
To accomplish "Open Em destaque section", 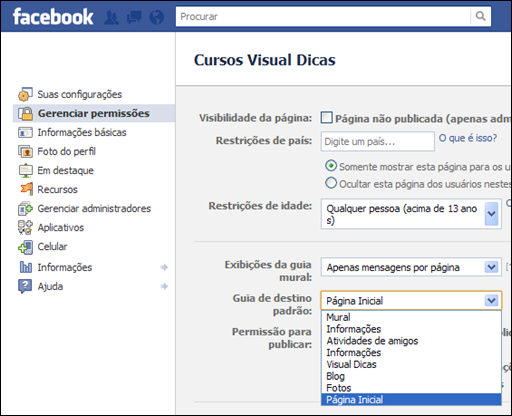I will pos(66,170).
